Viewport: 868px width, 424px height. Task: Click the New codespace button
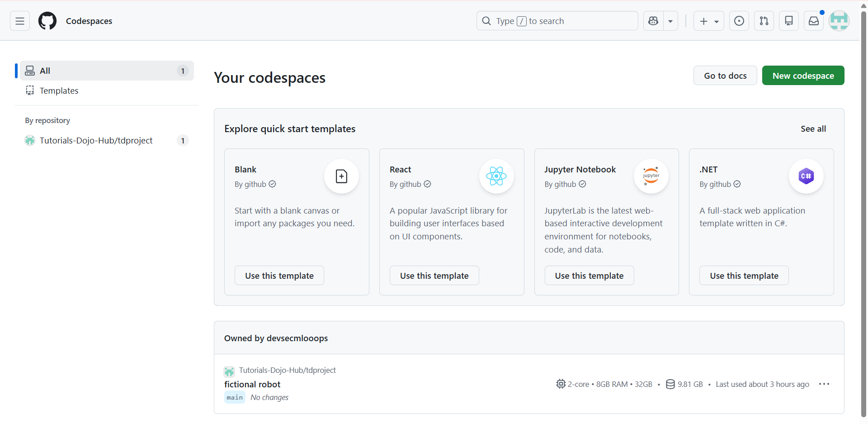(x=803, y=75)
